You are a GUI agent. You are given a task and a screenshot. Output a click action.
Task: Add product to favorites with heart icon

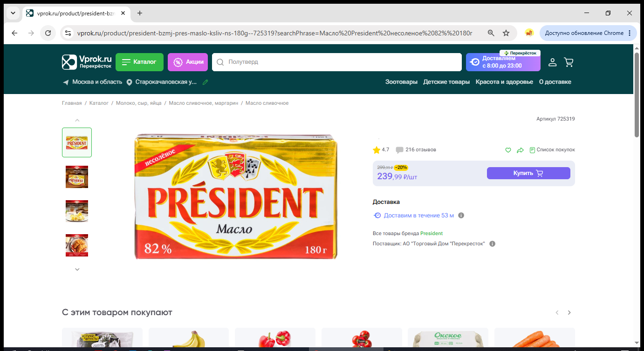508,150
